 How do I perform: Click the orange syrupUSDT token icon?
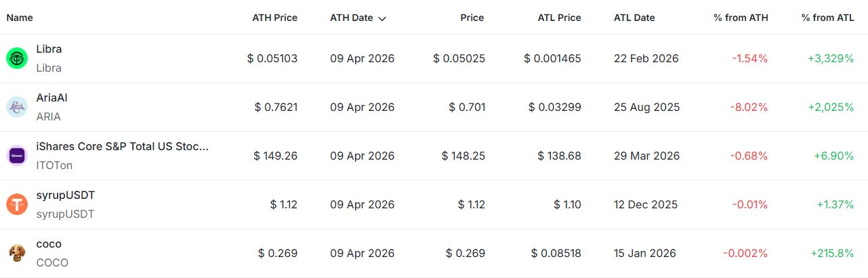pyautogui.click(x=16, y=205)
